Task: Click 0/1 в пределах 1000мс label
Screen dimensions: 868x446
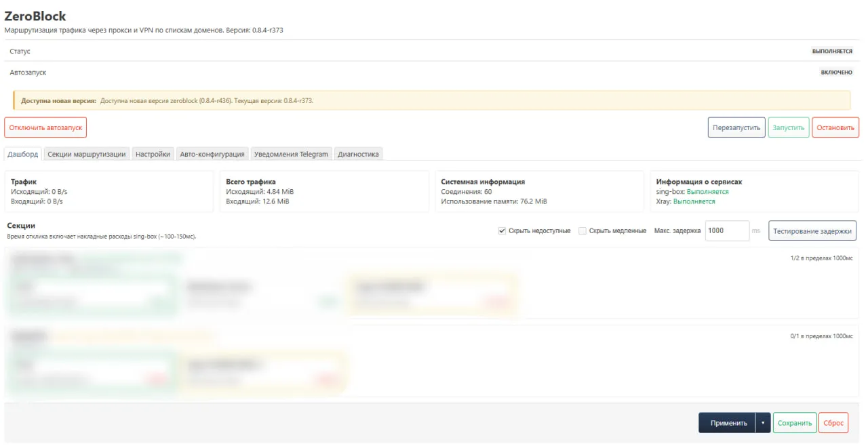Action: 821,336
